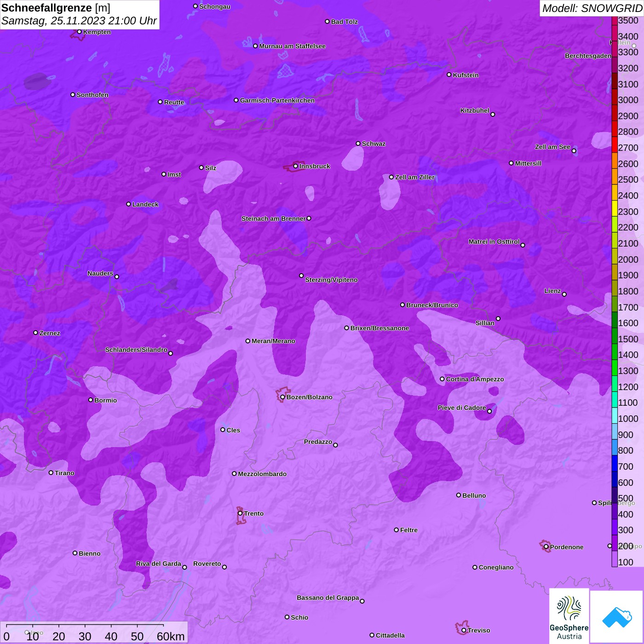The height and width of the screenshot is (644, 644).
Task: Click the Zell am Ziller label
Action: [414, 177]
